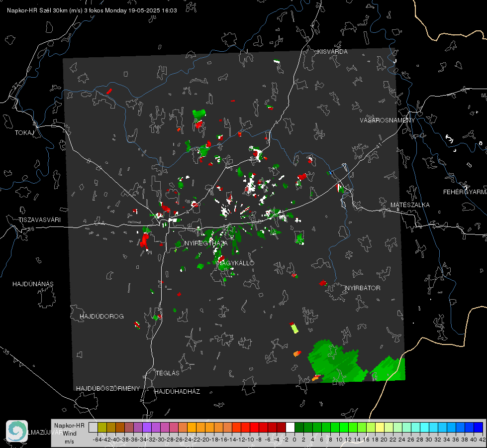Image resolution: width=487 pixels, height=448 pixels.
Task: Click the large green radar echo at bottom right
Action: coord(337,361)
